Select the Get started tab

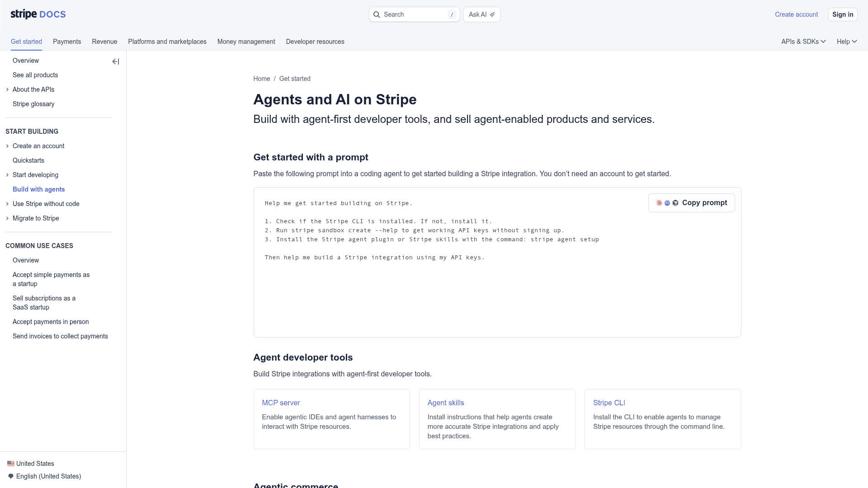click(x=26, y=42)
